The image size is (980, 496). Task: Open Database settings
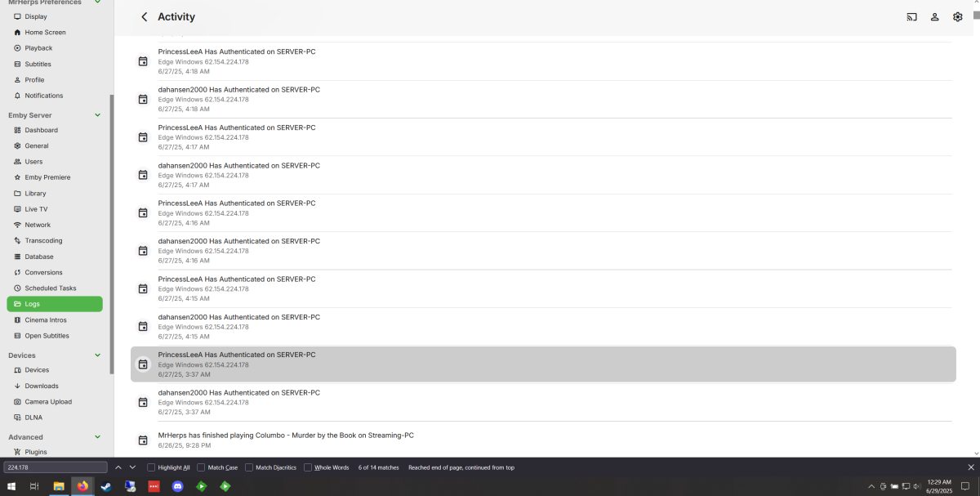point(55,257)
